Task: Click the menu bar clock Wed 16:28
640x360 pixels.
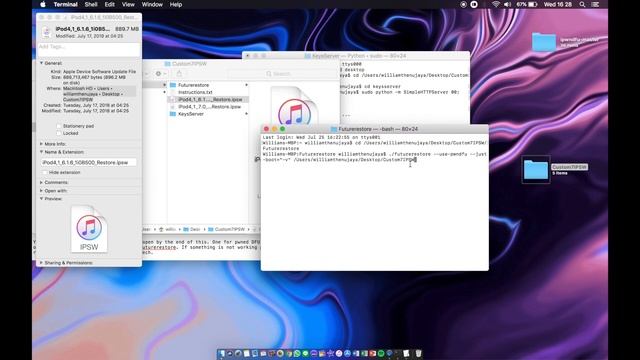Action: coord(558,4)
